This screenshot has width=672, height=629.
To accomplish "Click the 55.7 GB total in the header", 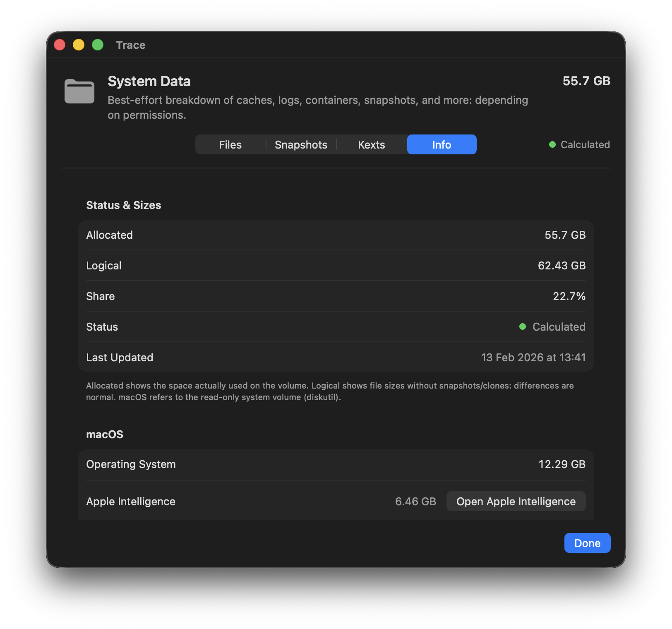I will [x=586, y=81].
